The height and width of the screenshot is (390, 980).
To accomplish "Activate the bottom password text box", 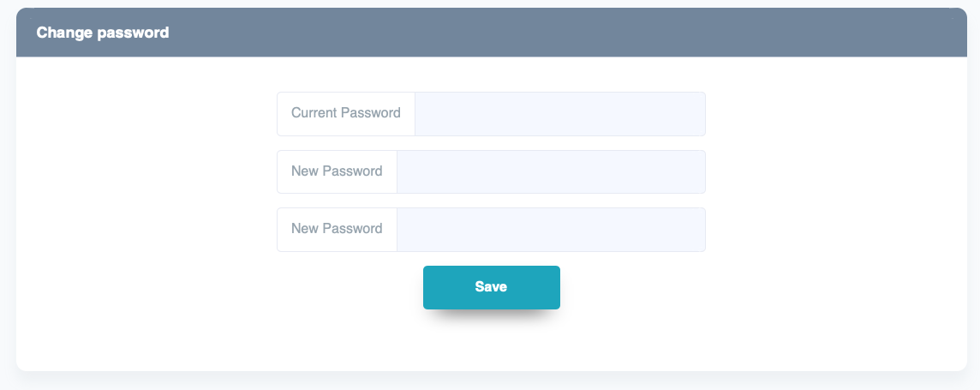I will pos(551,230).
